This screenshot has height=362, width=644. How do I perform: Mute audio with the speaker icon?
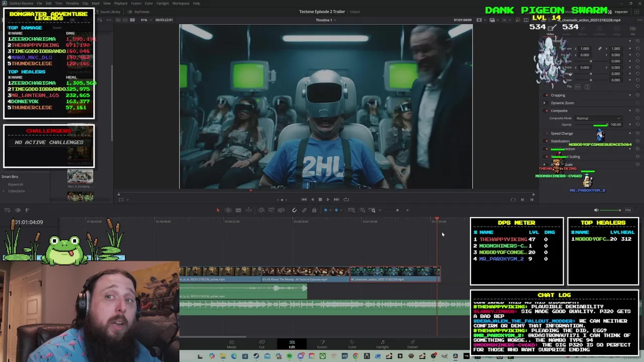coord(596,210)
